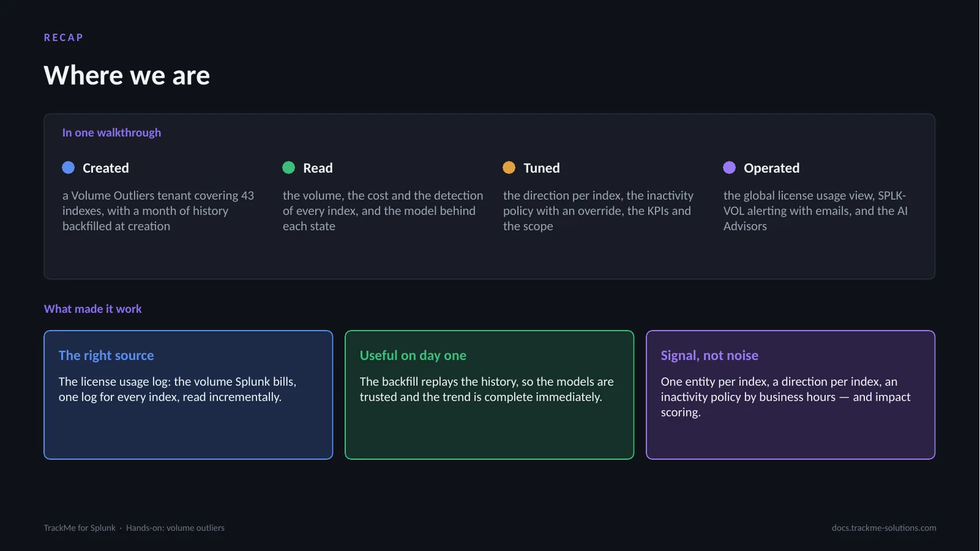This screenshot has height=551, width=980.
Task: Click the blue dot beside Created
Action: tap(69, 167)
